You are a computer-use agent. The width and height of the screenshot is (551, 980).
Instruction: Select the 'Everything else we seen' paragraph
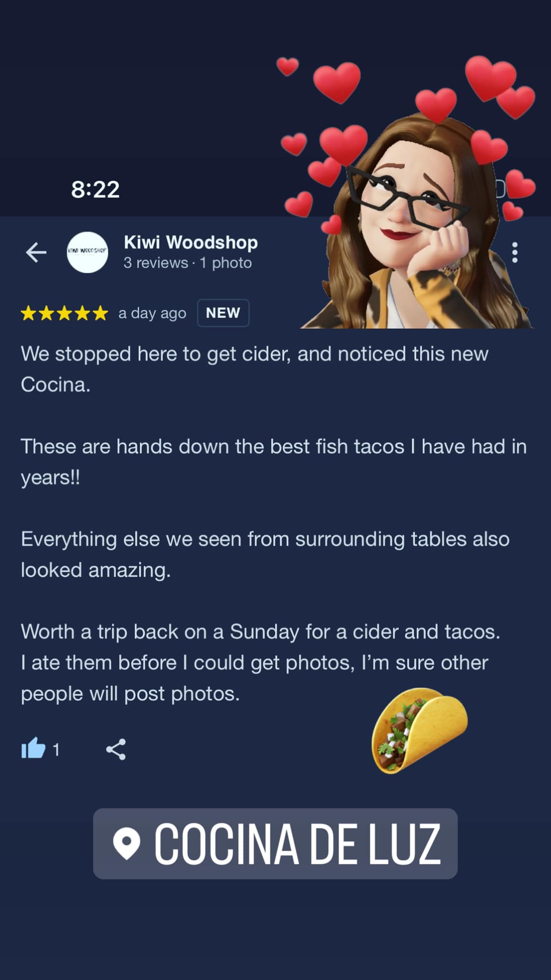tap(265, 554)
